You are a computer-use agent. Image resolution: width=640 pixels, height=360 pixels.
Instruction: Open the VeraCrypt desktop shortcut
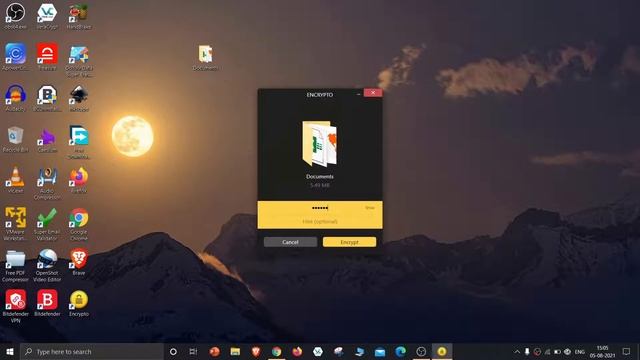click(47, 16)
